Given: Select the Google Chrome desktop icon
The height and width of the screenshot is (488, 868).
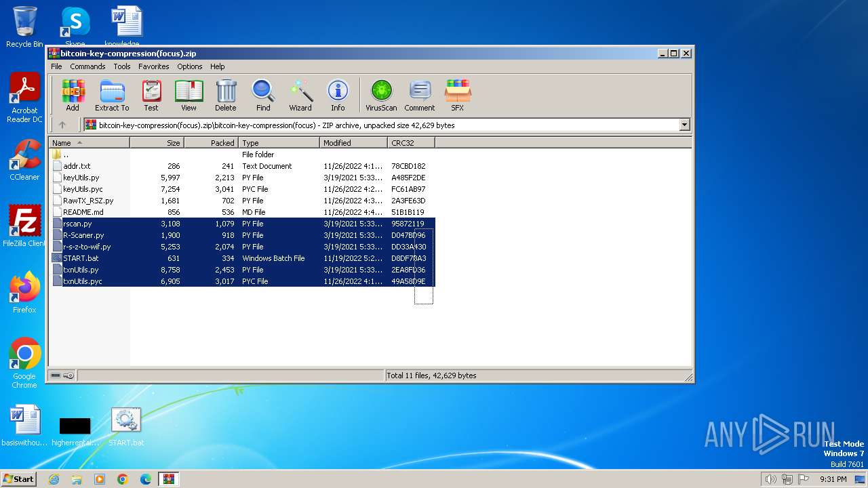Looking at the screenshot, I should pyautogui.click(x=24, y=363).
